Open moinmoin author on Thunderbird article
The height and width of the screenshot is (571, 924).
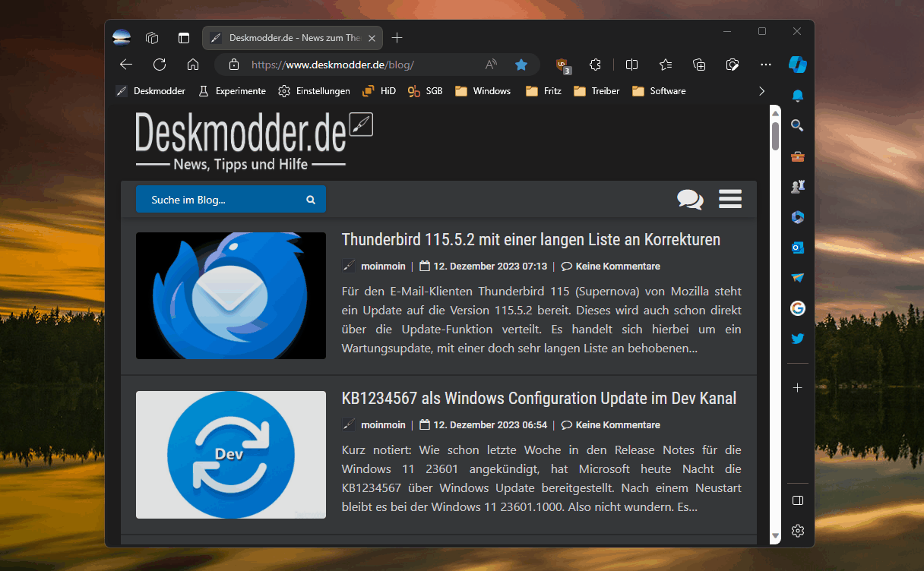tap(383, 267)
